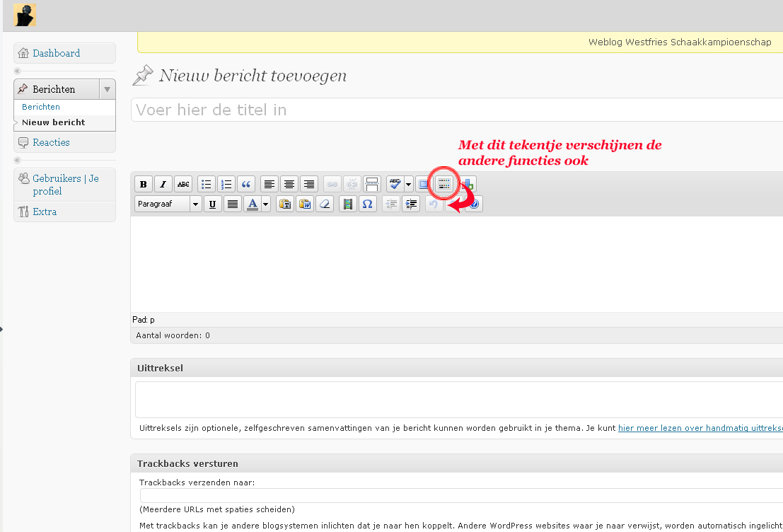Open the Berichten submenu link
Viewport: 783px width, 532px height.
[x=41, y=107]
